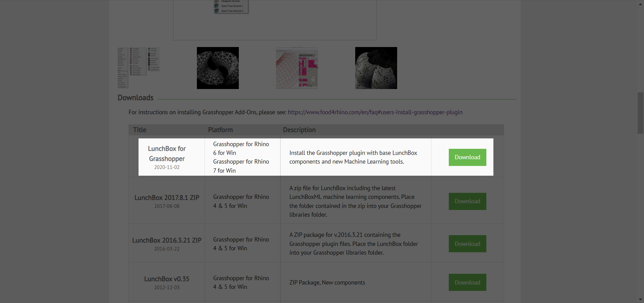Open the black wireframe torus thumbnail
The image size is (644, 303).
(x=218, y=68)
